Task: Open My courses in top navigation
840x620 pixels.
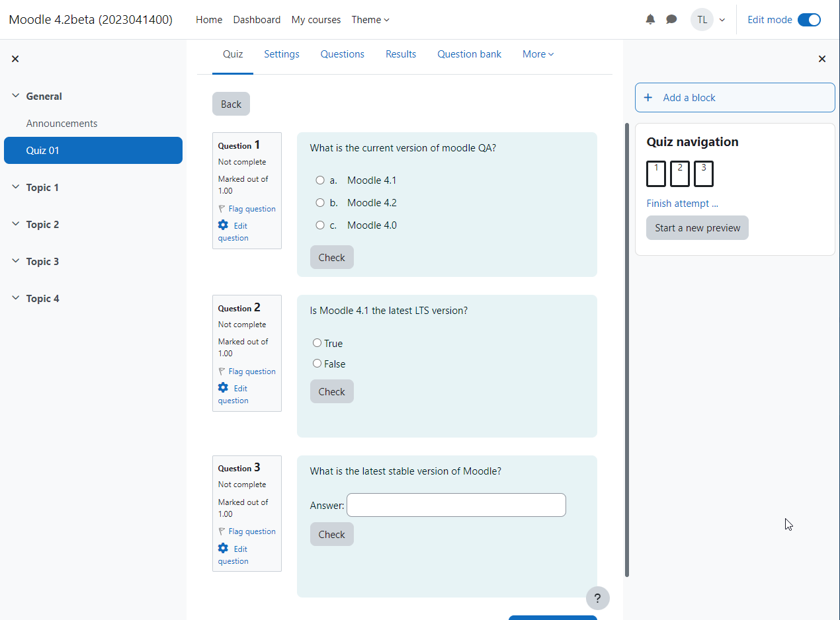Action: (x=316, y=20)
